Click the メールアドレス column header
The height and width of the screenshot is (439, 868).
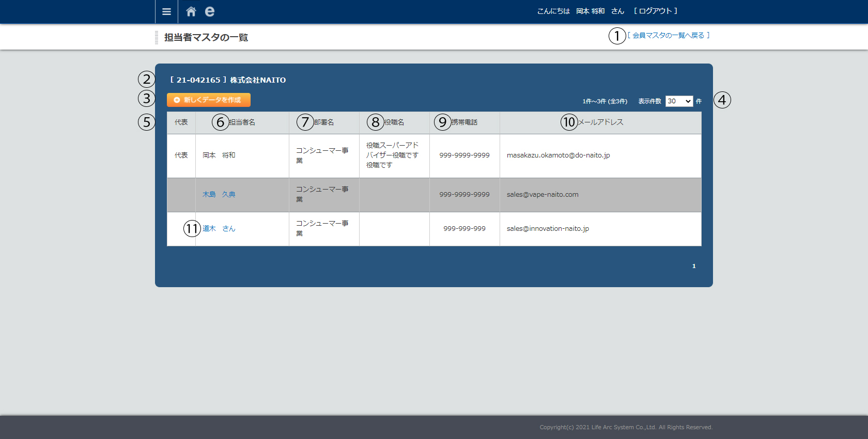click(x=600, y=122)
